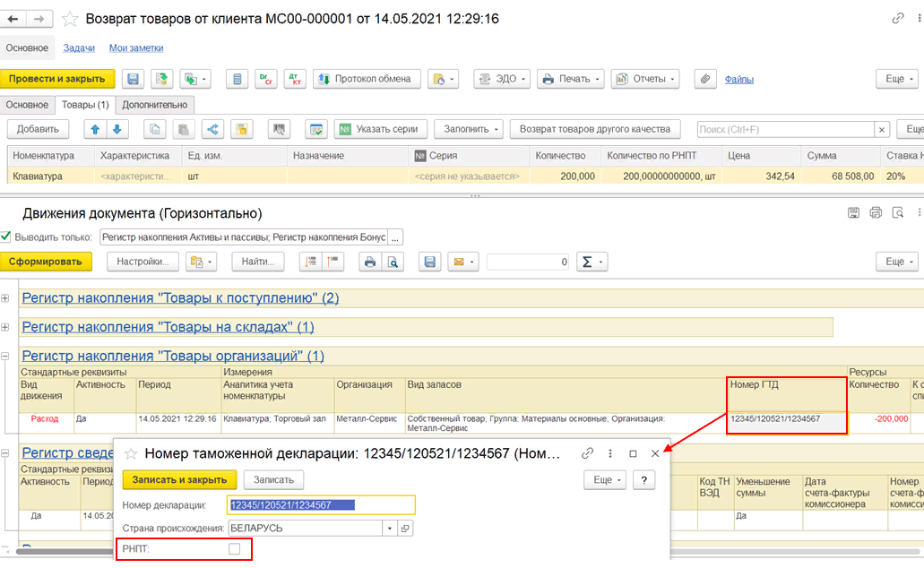
Task: Open the Страна происхождения dropdown list
Action: tap(390, 529)
